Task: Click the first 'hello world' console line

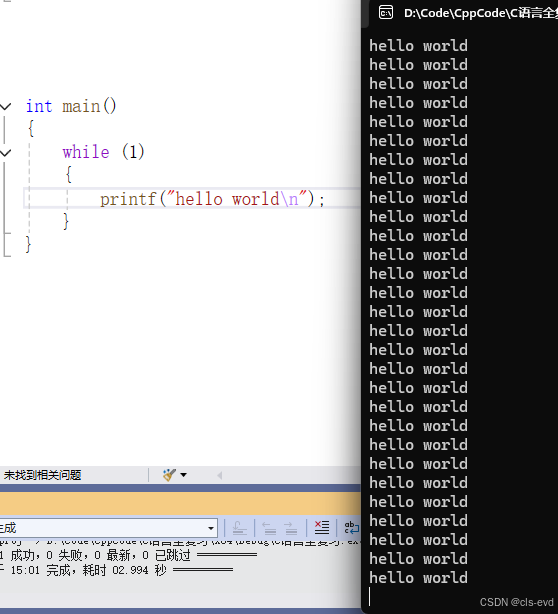Action: (418, 46)
